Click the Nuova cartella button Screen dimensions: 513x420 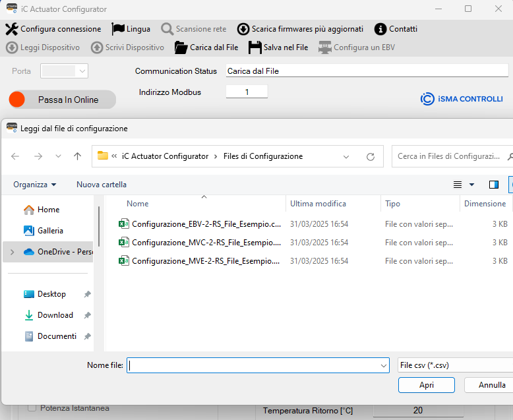[102, 185]
